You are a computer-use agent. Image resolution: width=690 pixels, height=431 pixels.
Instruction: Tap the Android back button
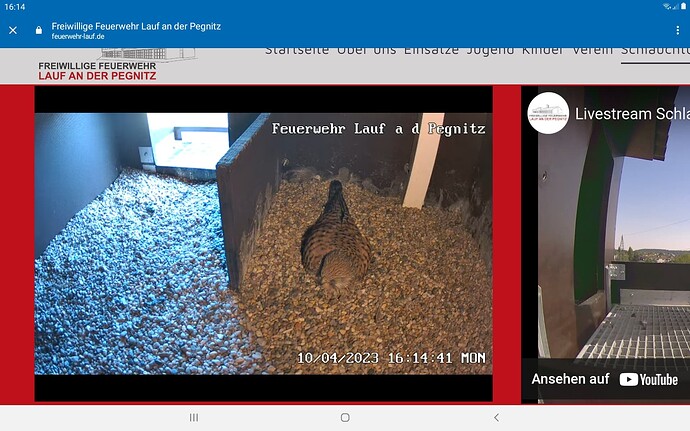tap(496, 417)
